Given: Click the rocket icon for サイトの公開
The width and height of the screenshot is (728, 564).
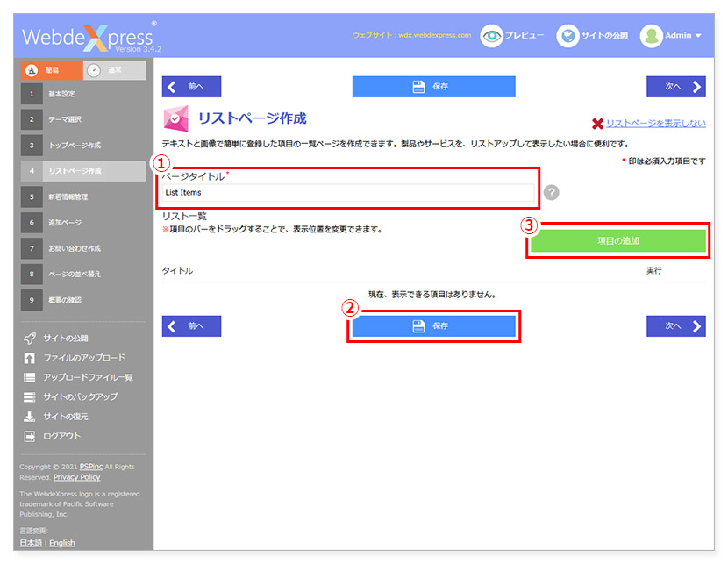Looking at the screenshot, I should [29, 339].
